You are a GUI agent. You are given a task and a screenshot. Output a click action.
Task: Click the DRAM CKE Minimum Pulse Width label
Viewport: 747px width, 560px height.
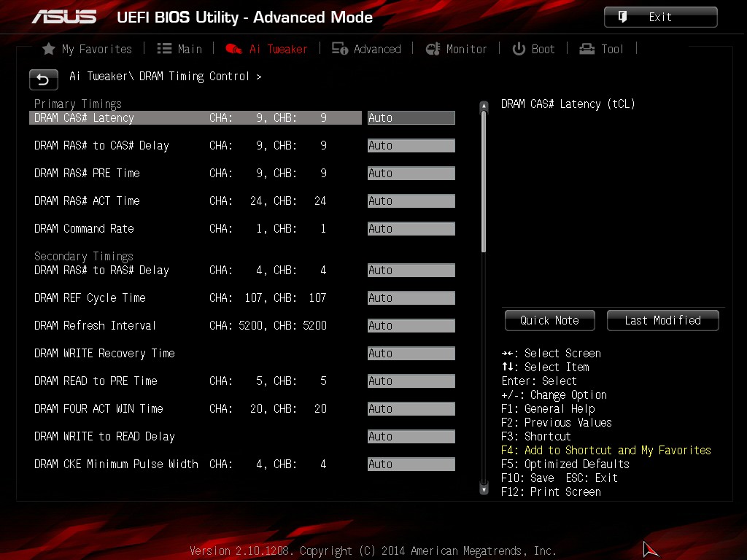tap(116, 464)
